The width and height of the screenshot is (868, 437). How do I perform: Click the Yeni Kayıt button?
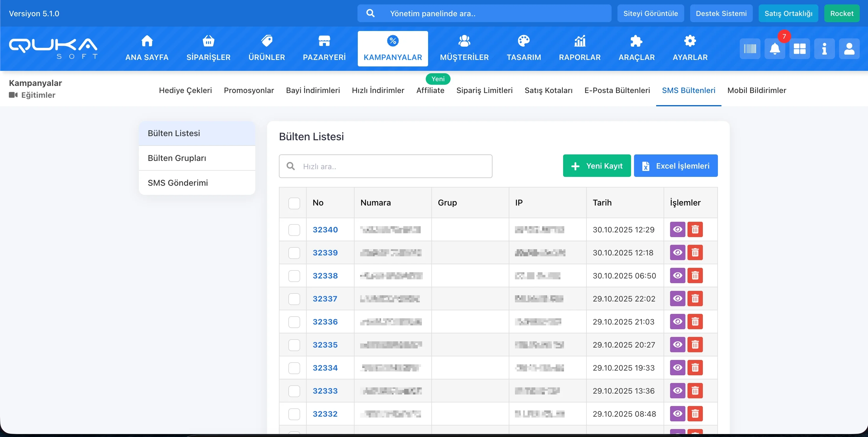[x=596, y=166]
